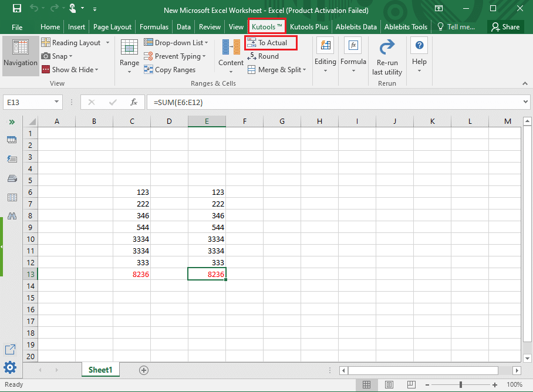Open Customize Quick Access Toolbar arrow

click(x=95, y=9)
